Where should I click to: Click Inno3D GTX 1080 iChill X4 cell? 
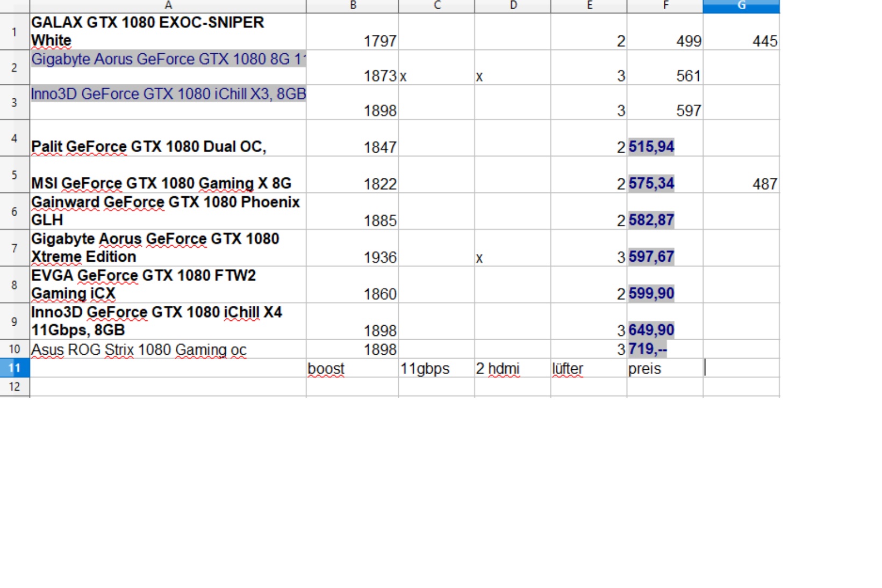pyautogui.click(x=168, y=321)
